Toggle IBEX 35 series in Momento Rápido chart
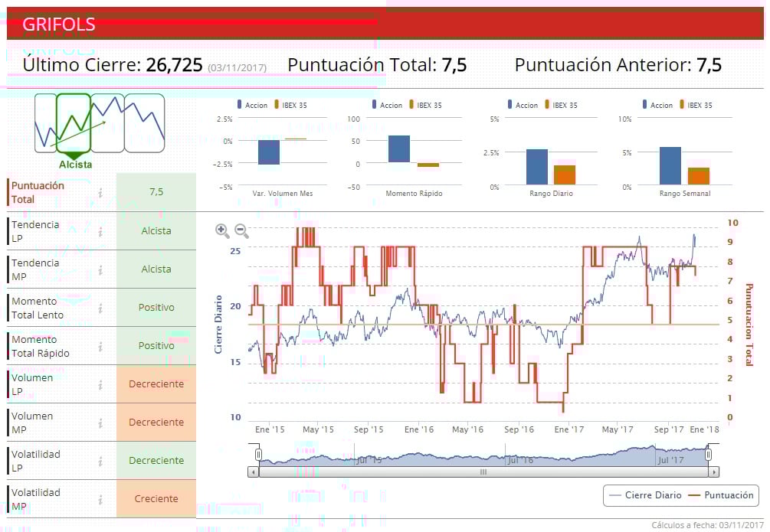Viewport: 770px width, 532px height. (425, 105)
